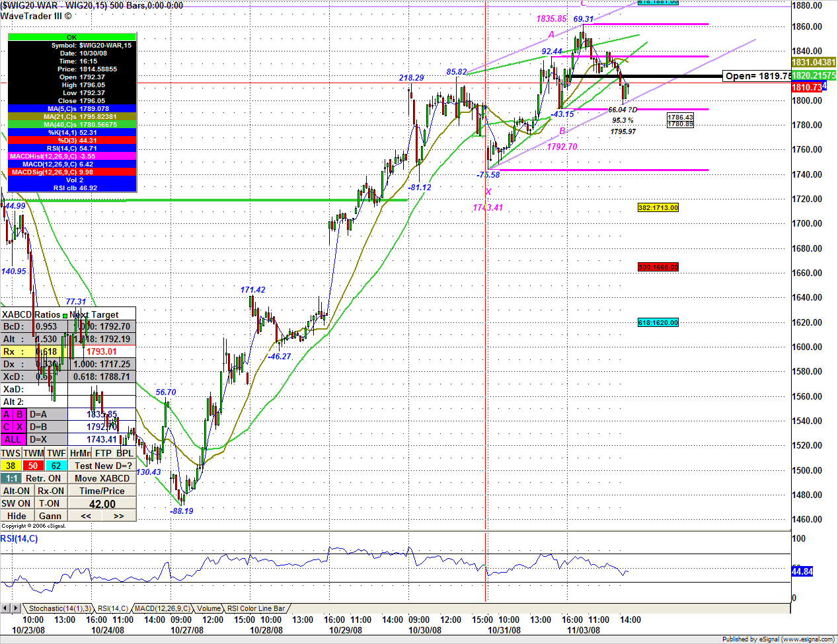Viewport: 838px width, 644px height.
Task: Click the green square beside XABCD Ratios
Action: tap(65, 316)
